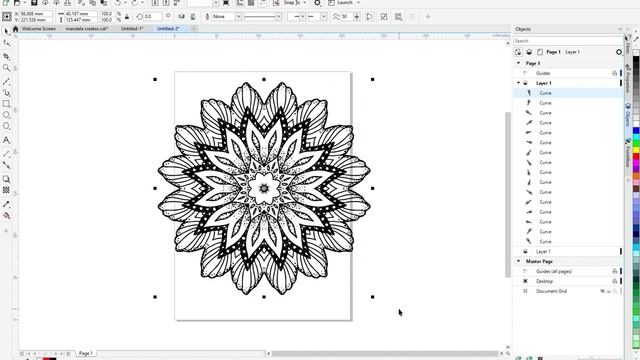Switch to Welcome Screen tab

click(x=39, y=29)
